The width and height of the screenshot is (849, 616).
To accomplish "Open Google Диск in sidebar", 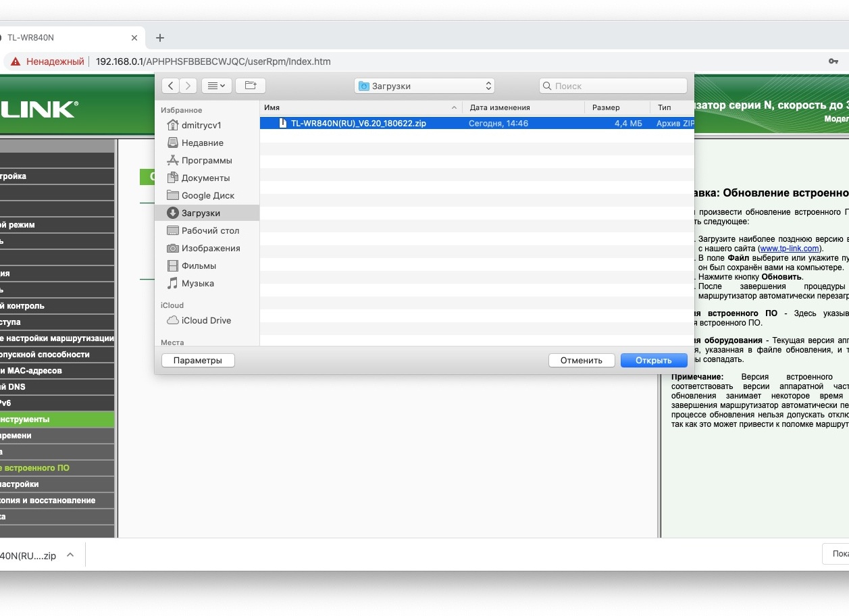I will pyautogui.click(x=208, y=195).
